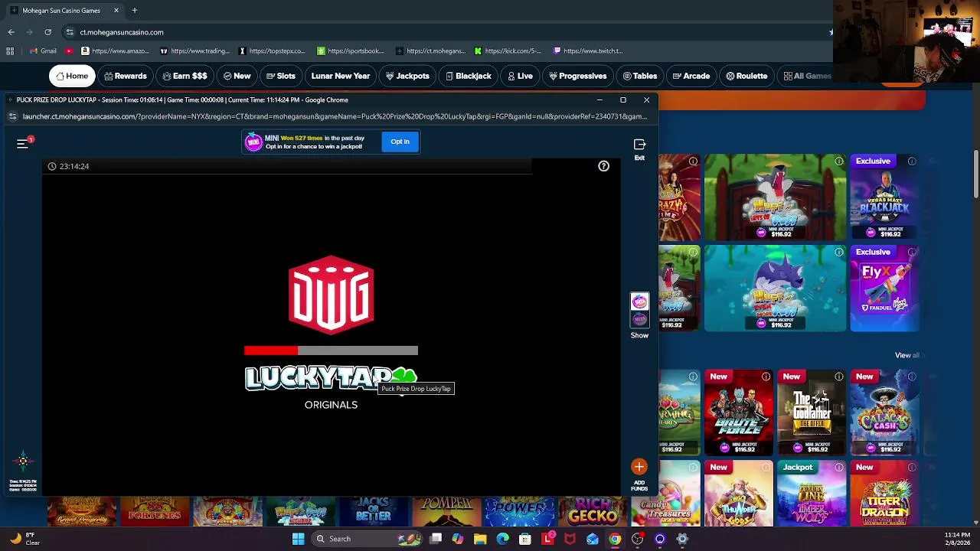The image size is (980, 551).
Task: Select the Jackpots nav tab
Action: (x=407, y=76)
